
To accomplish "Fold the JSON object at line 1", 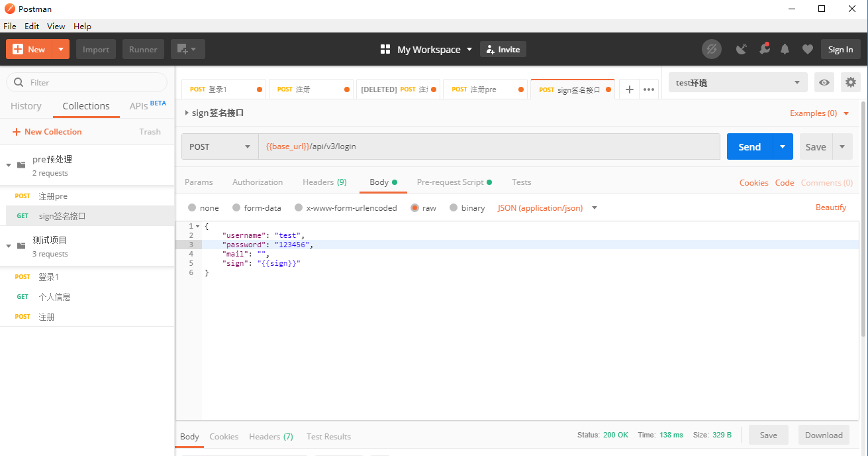I will pyautogui.click(x=198, y=227).
